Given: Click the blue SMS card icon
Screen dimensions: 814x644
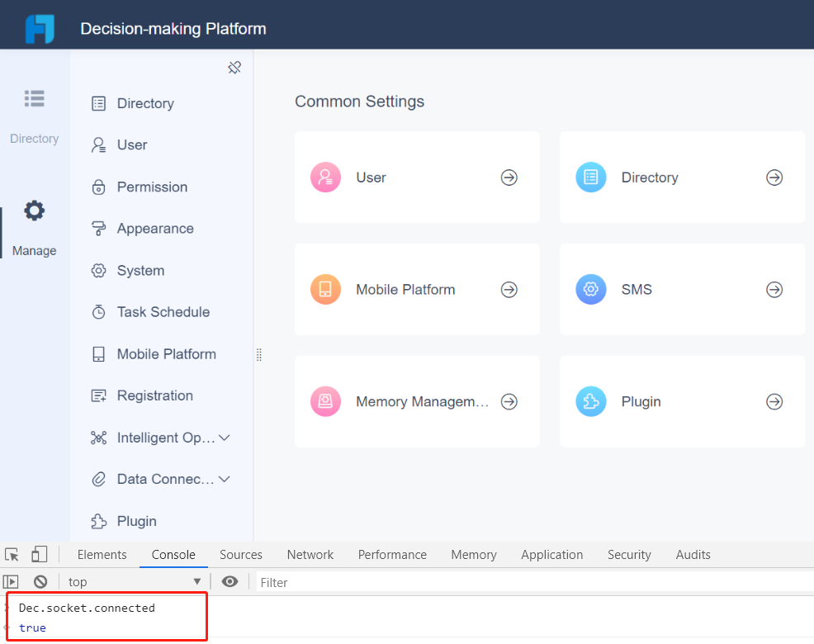Looking at the screenshot, I should (591, 289).
